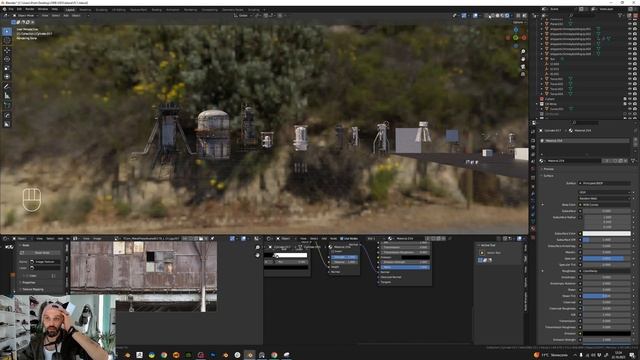Click the viewport zoom magnifier gizmo

(523, 52)
